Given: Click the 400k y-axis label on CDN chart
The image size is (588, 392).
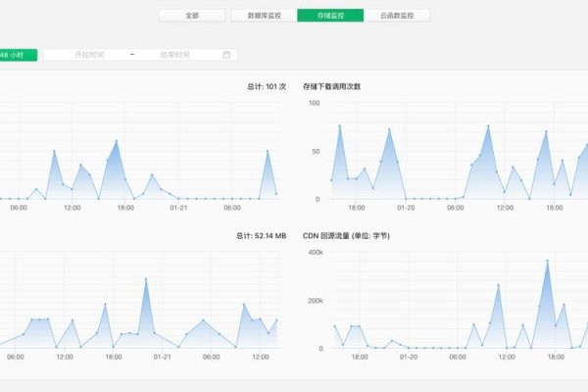Looking at the screenshot, I should click(315, 252).
